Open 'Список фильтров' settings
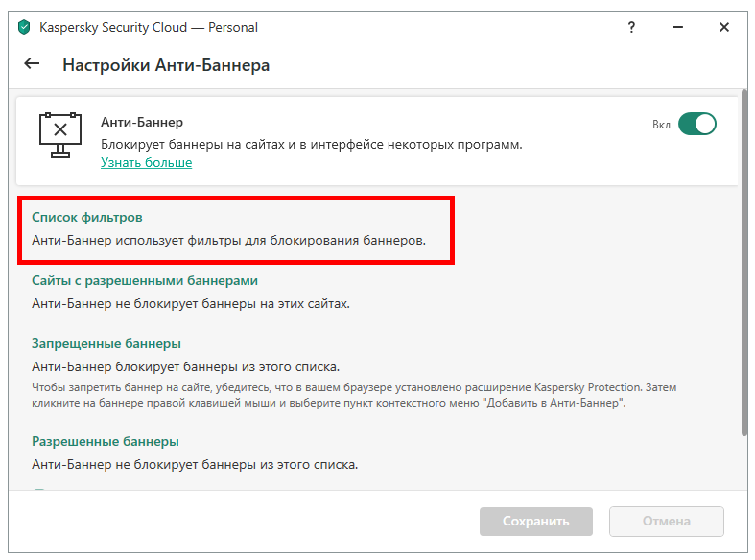The height and width of the screenshot is (560, 755). (x=87, y=218)
